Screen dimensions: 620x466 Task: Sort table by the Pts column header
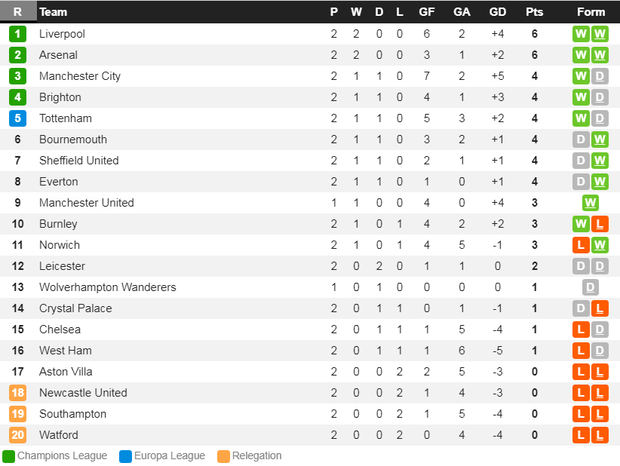[534, 12]
